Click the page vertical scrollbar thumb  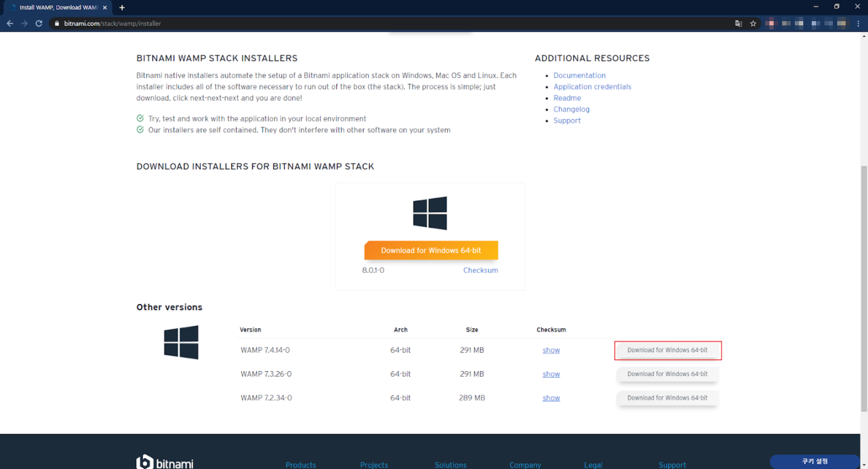[864, 288]
